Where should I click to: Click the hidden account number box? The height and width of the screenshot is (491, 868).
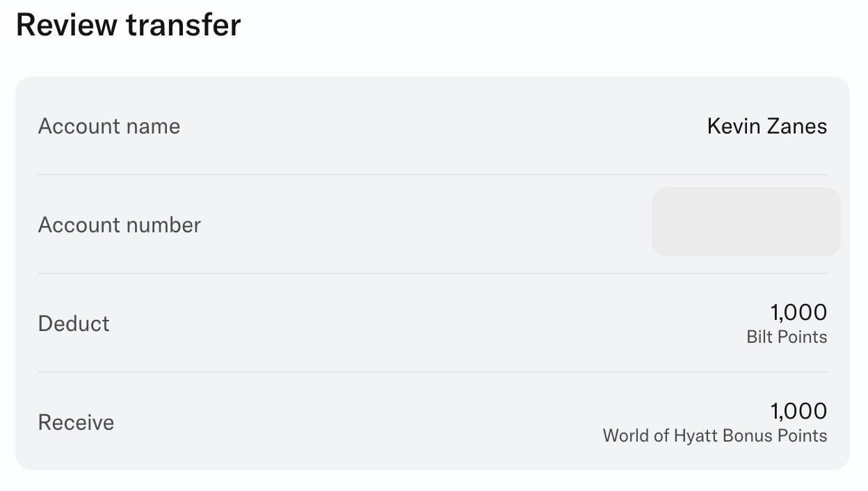click(x=746, y=222)
